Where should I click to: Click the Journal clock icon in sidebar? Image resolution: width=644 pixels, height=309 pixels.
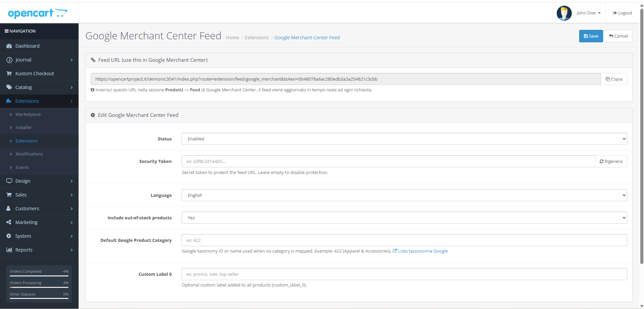click(x=9, y=60)
